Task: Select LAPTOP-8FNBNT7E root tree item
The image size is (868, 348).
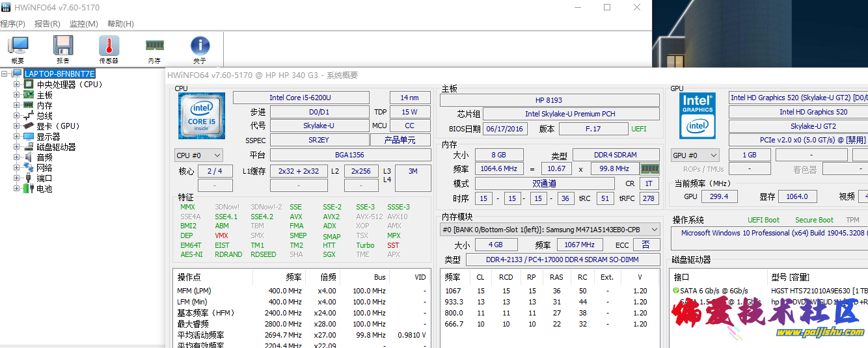Action: [59, 74]
